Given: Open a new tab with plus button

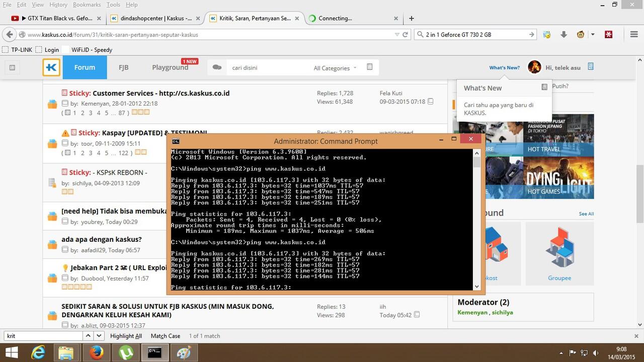Looking at the screenshot, I should pyautogui.click(x=411, y=18).
